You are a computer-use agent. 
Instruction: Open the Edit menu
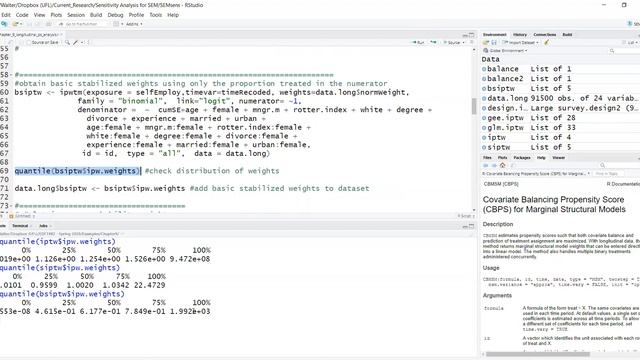point(6,15)
